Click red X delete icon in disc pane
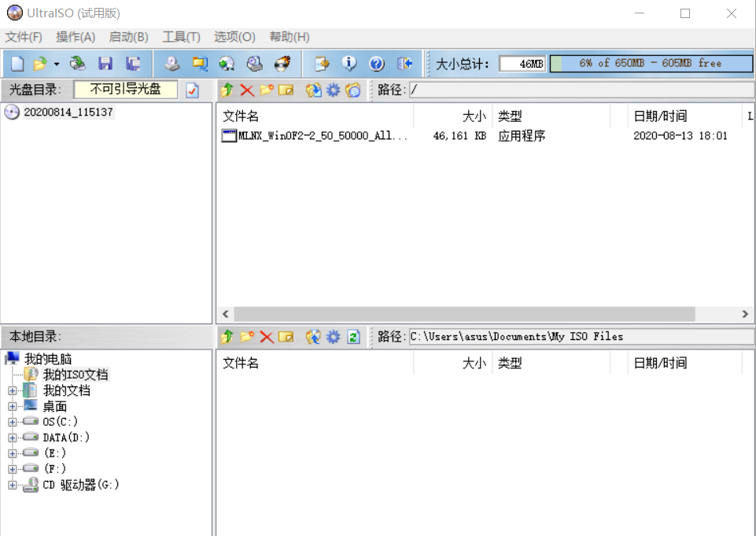 coord(247,91)
